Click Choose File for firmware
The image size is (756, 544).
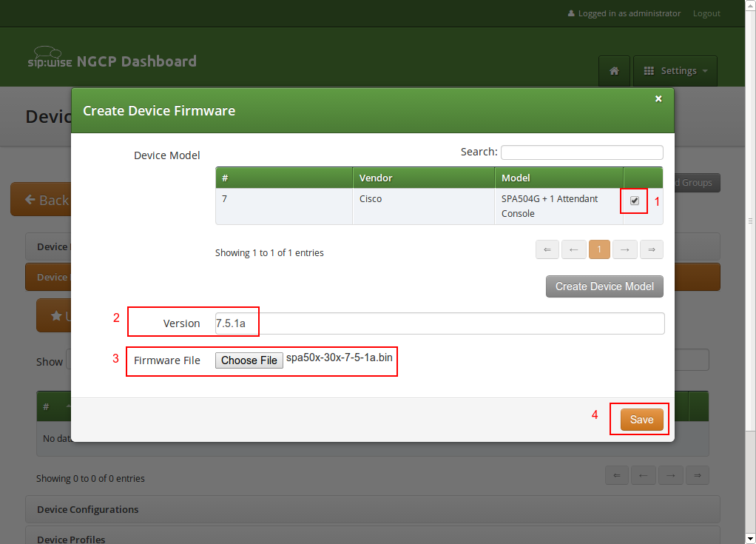click(249, 360)
